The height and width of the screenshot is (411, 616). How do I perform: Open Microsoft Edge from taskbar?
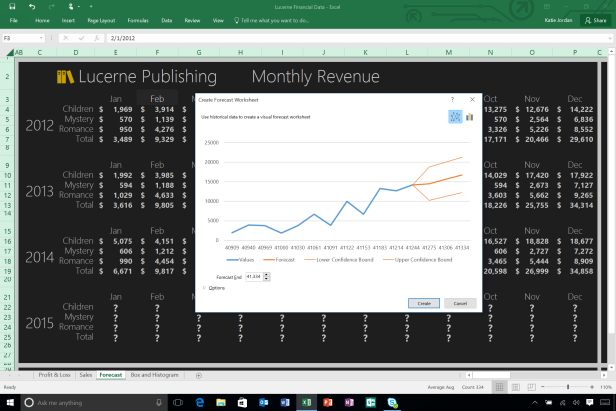pyautogui.click(x=200, y=402)
